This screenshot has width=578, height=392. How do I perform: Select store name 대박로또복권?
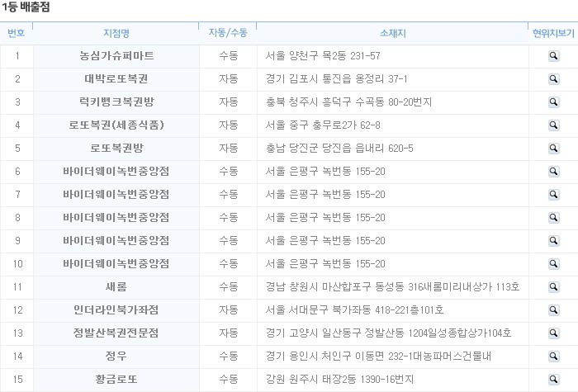(x=116, y=79)
